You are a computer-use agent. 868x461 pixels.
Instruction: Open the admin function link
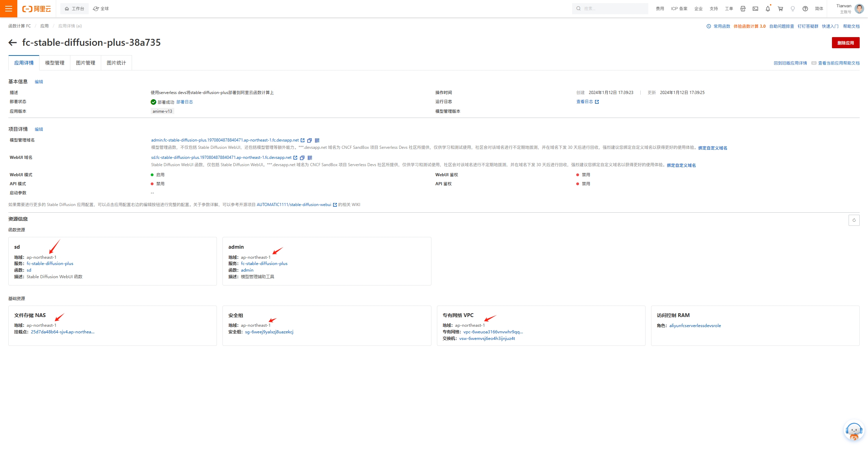pos(247,270)
